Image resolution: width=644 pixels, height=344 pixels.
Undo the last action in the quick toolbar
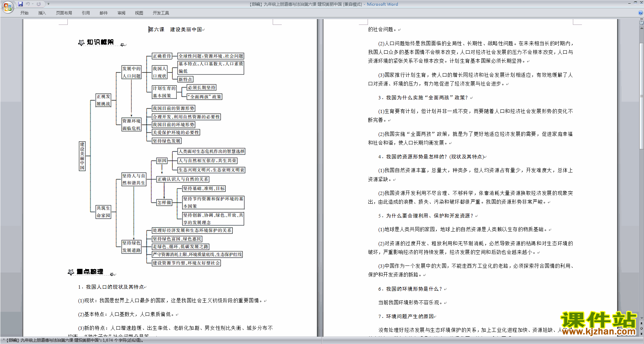28,4
